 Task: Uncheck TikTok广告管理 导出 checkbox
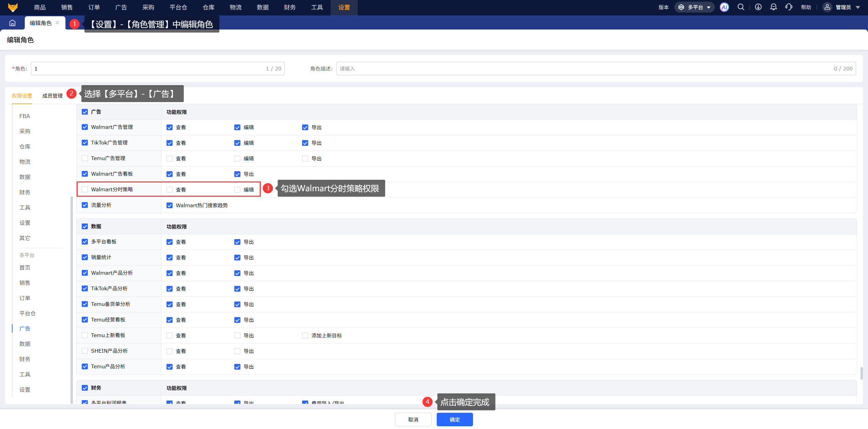click(305, 143)
